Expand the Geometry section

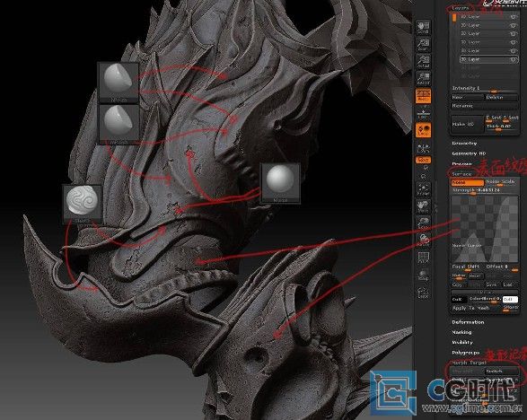click(x=464, y=144)
